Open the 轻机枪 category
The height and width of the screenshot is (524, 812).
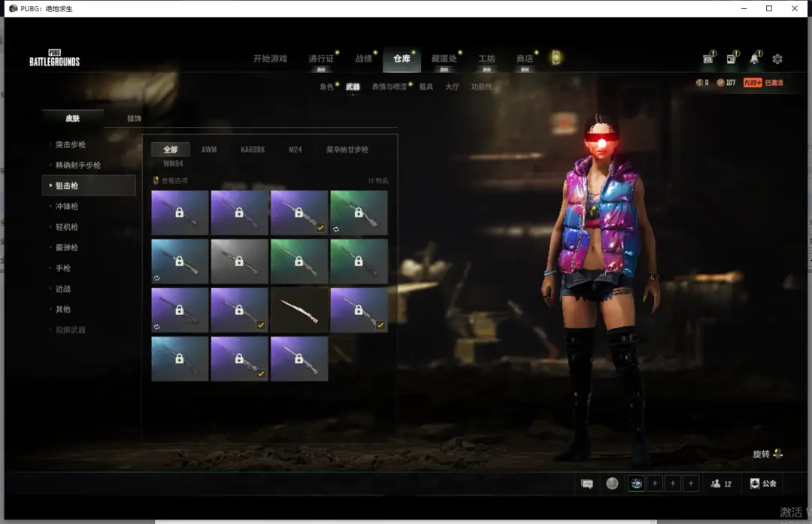click(67, 227)
